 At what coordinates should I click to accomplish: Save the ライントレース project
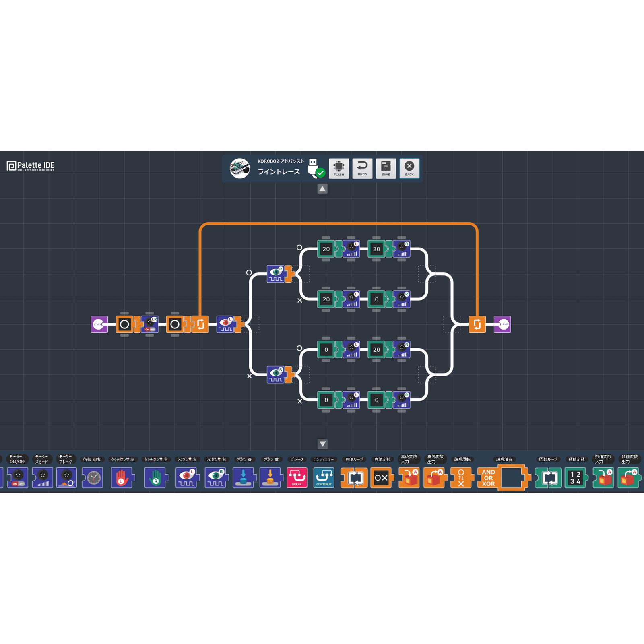tap(386, 168)
